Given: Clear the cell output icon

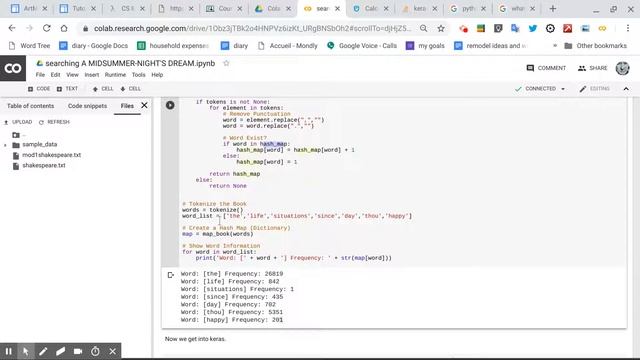Looking at the screenshot, I should tap(171, 275).
